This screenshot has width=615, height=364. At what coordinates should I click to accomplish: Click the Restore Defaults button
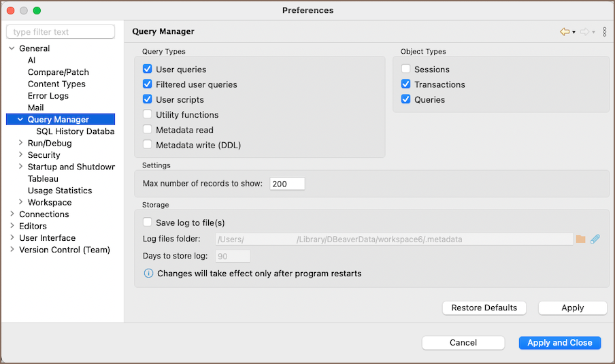coord(484,308)
